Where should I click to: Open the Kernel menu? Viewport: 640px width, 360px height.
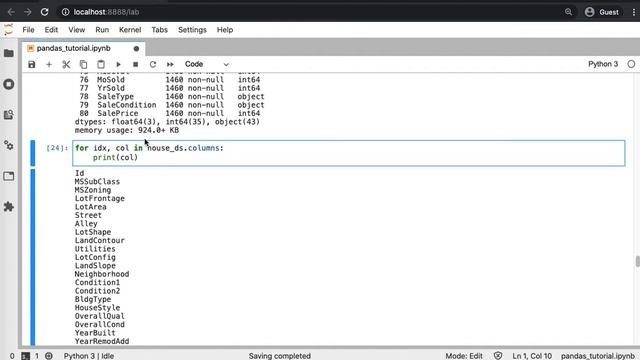pyautogui.click(x=130, y=30)
